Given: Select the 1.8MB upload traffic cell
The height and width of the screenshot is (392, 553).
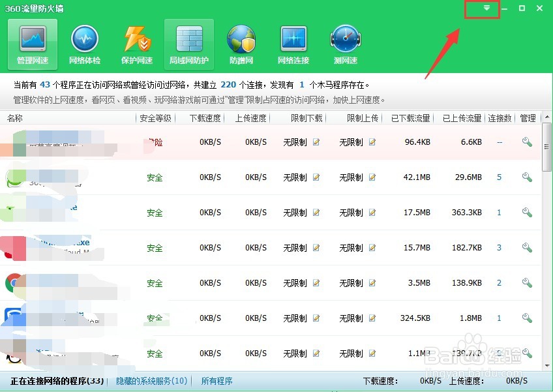Looking at the screenshot, I should 470,318.
